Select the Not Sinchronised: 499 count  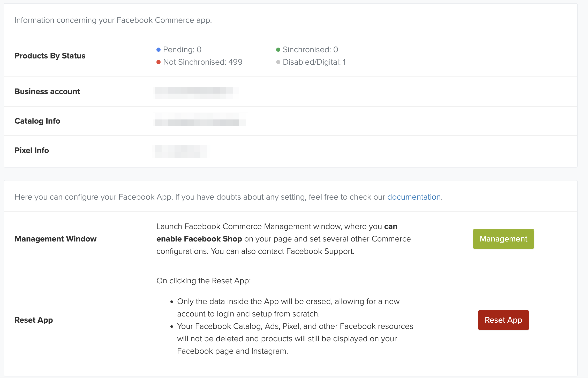[x=203, y=62]
